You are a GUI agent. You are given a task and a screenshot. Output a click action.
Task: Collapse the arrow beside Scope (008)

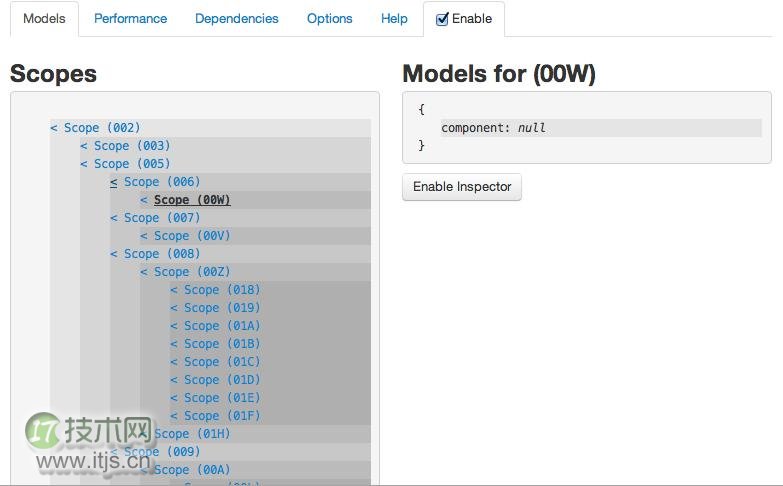point(114,254)
